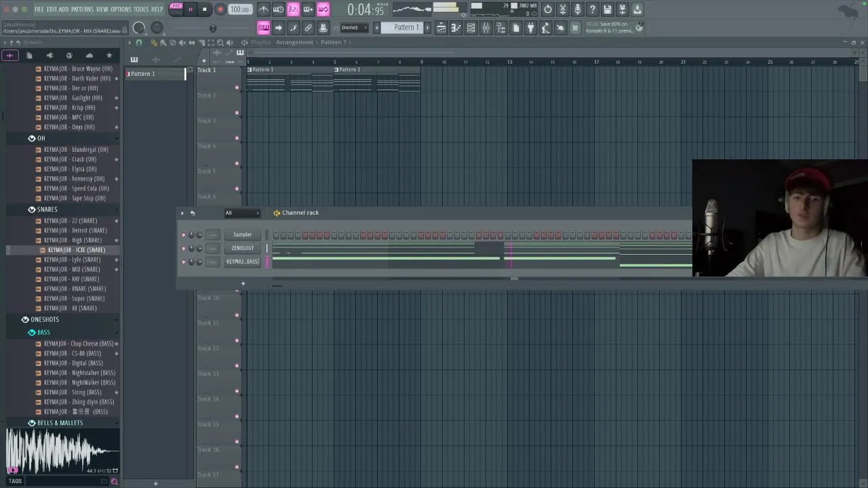Click the sample waveform preview
Image resolution: width=868 pixels, height=488 pixels.
click(x=62, y=452)
